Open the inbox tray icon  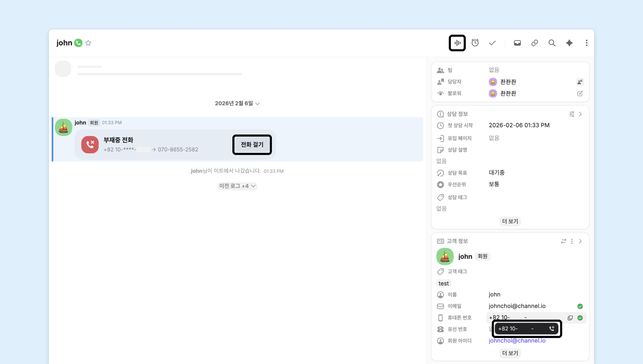point(517,43)
